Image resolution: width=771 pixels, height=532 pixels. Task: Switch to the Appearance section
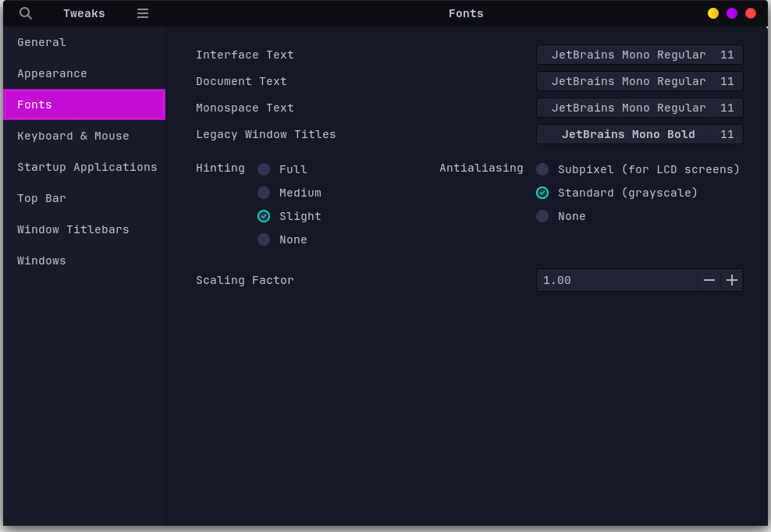(52, 73)
